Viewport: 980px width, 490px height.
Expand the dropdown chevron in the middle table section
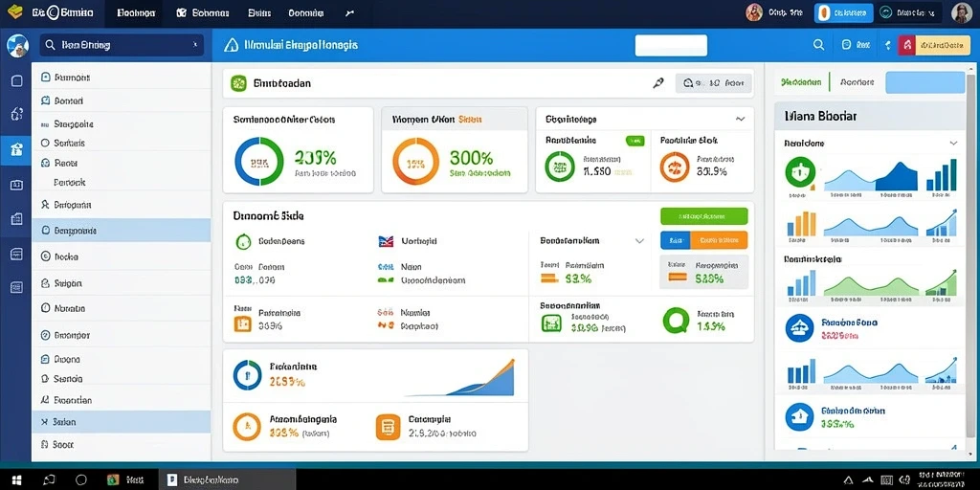[x=639, y=240]
